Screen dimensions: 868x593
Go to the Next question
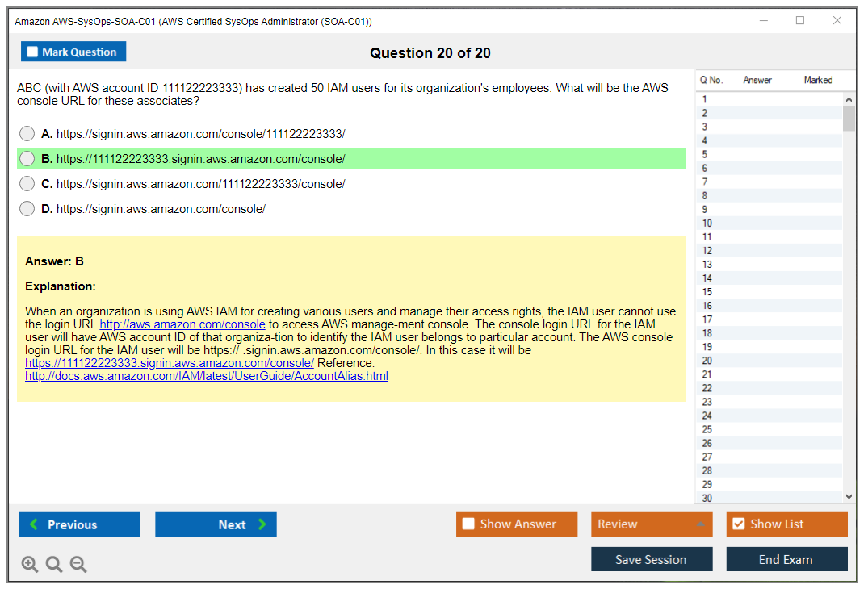pos(216,524)
